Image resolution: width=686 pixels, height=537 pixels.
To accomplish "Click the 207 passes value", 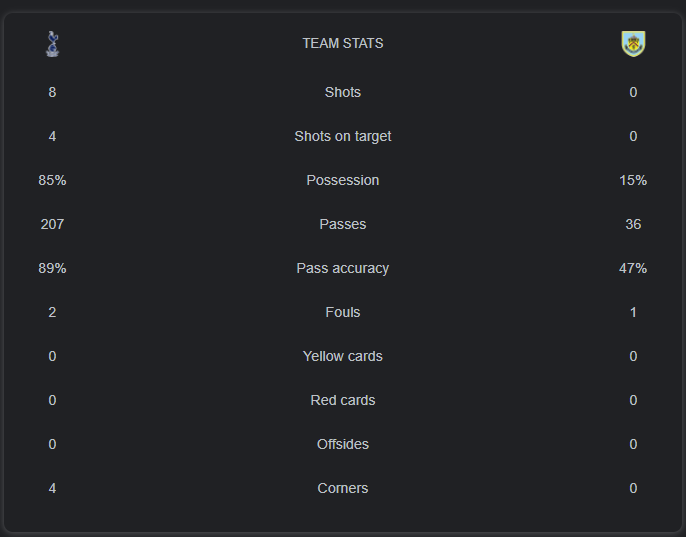I will [x=52, y=225].
